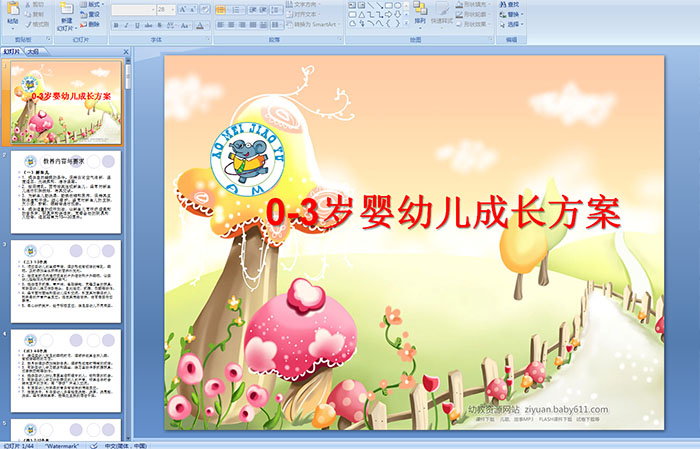Click the Decrease Indent icon
The image size is (700, 449).
point(253,10)
